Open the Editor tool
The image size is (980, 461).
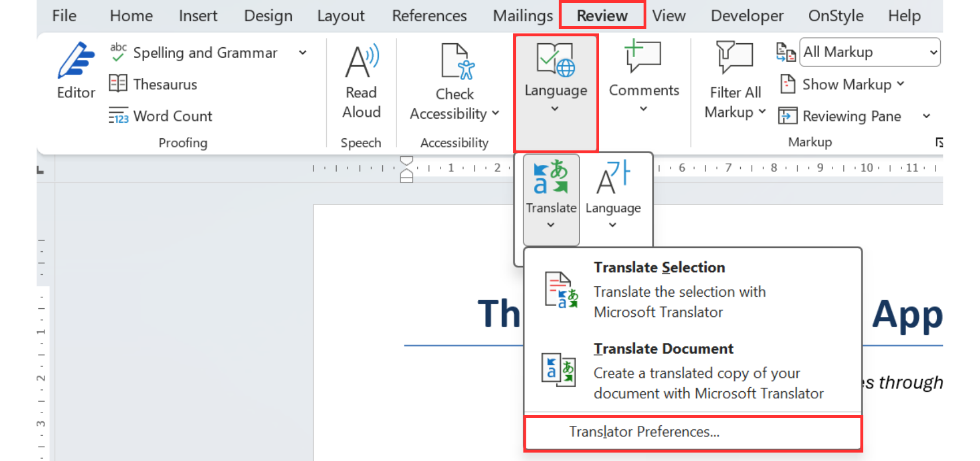tap(76, 70)
